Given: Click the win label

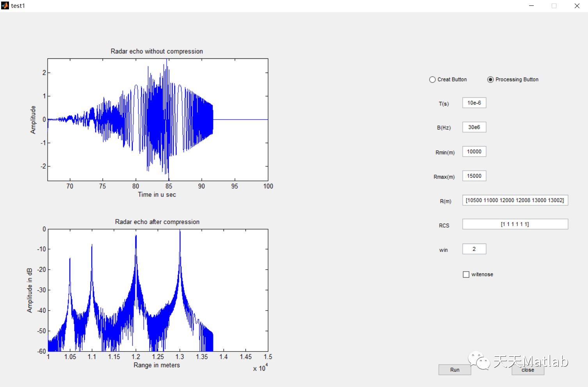Looking at the screenshot, I should click(443, 250).
